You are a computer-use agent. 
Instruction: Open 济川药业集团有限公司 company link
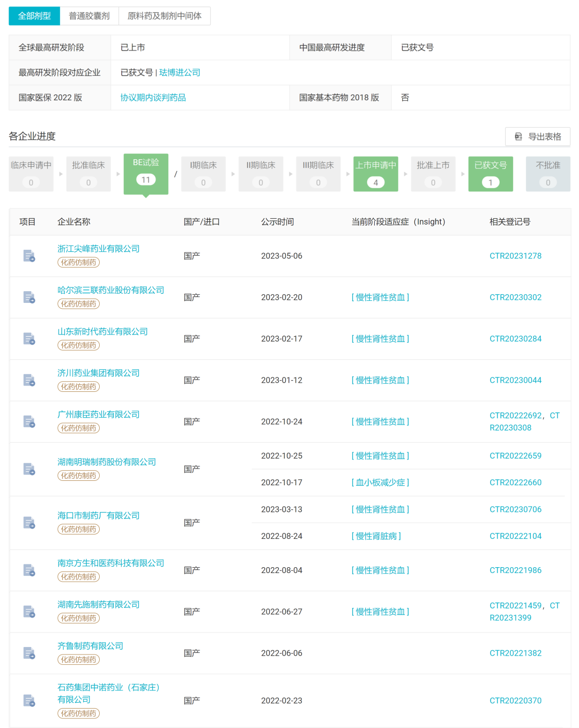(99, 373)
